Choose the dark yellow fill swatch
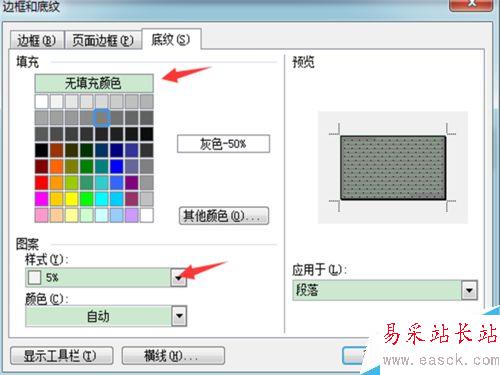This screenshot has width=500, height=375. click(x=71, y=166)
